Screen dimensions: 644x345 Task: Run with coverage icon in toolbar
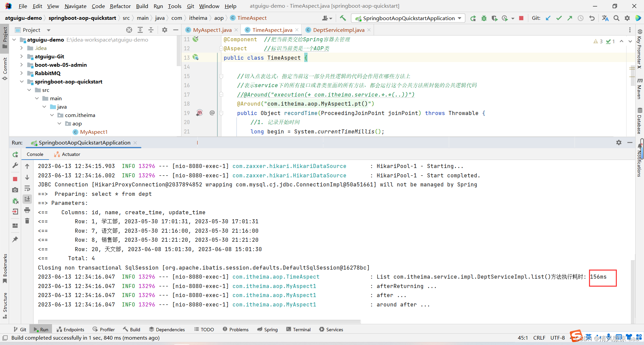494,18
